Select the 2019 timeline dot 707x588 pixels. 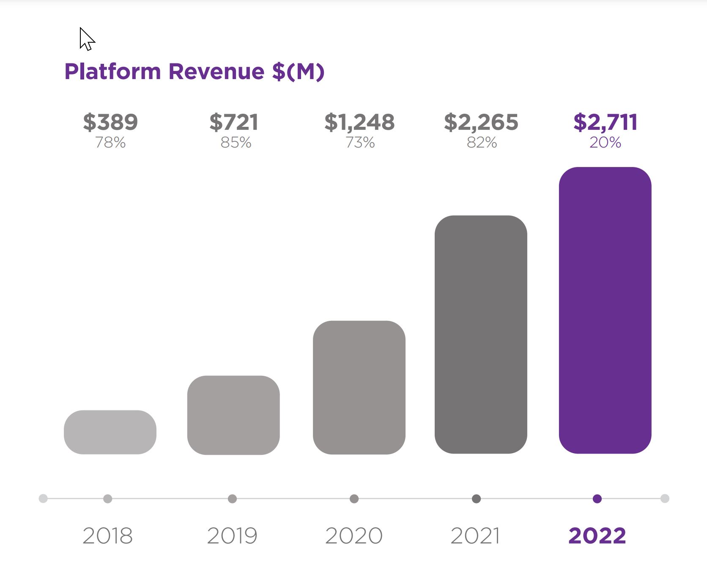tap(232, 499)
